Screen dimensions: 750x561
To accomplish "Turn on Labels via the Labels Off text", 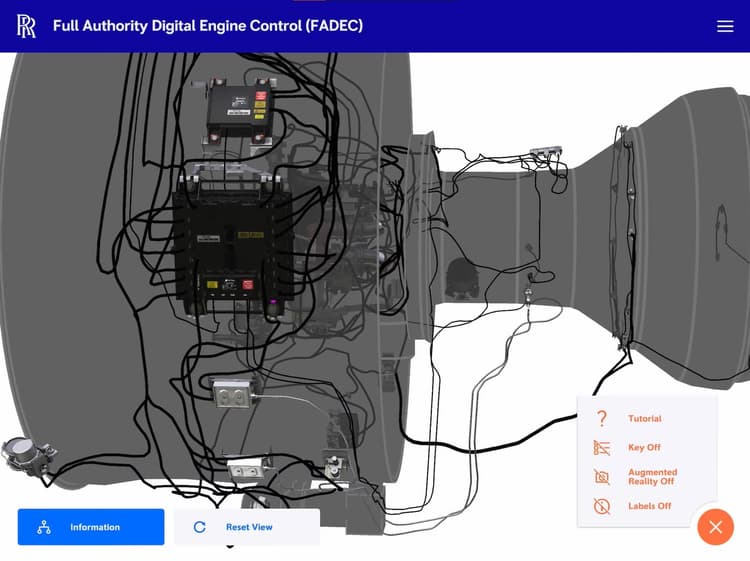I will tap(649, 506).
